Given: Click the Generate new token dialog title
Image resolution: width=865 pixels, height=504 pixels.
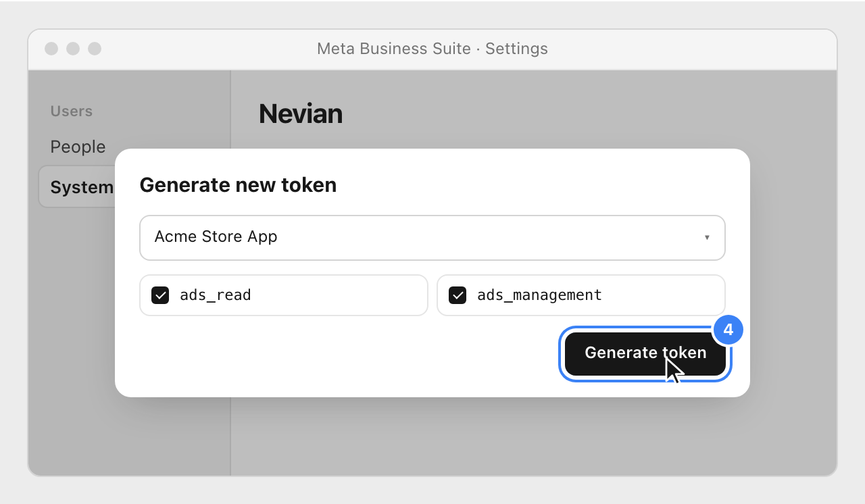Looking at the screenshot, I should (x=238, y=184).
